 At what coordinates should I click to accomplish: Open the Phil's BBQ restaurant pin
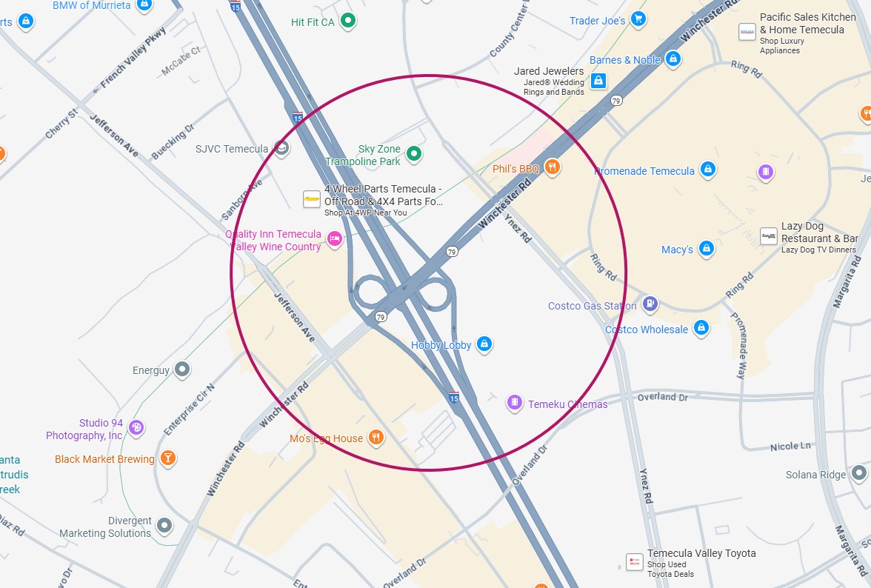click(x=552, y=167)
